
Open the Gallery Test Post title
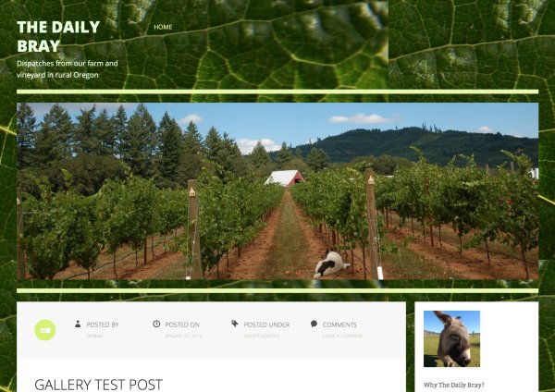[x=98, y=385]
